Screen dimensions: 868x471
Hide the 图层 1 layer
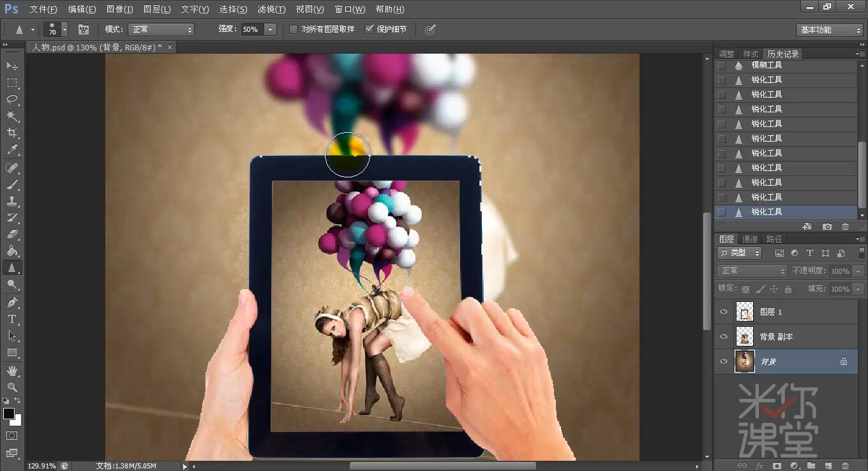[x=724, y=312]
